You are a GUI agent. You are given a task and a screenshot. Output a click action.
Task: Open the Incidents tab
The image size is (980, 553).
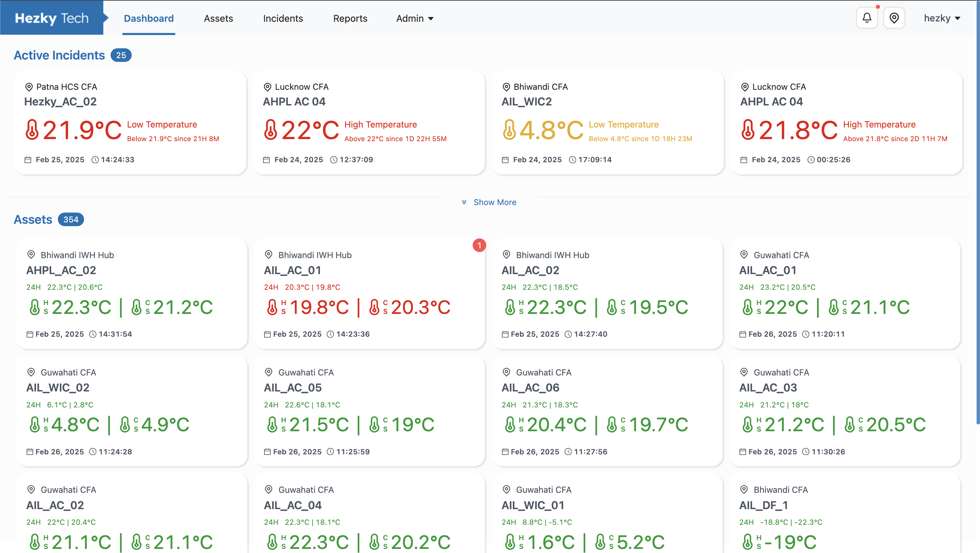pyautogui.click(x=283, y=18)
